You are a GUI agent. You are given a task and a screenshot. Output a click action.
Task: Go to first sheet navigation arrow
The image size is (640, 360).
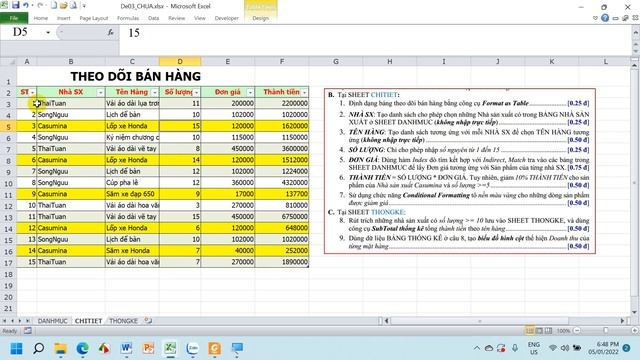click(x=4, y=321)
